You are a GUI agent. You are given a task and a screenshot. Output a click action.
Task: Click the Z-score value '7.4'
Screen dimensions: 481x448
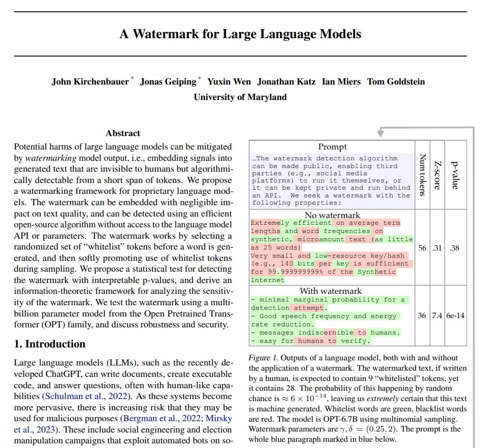click(x=437, y=316)
